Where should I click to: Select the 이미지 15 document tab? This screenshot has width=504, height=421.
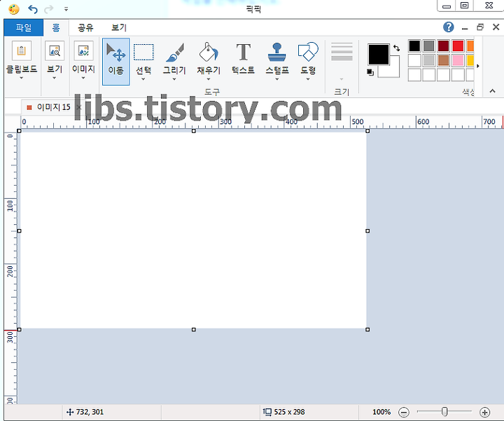click(53, 107)
